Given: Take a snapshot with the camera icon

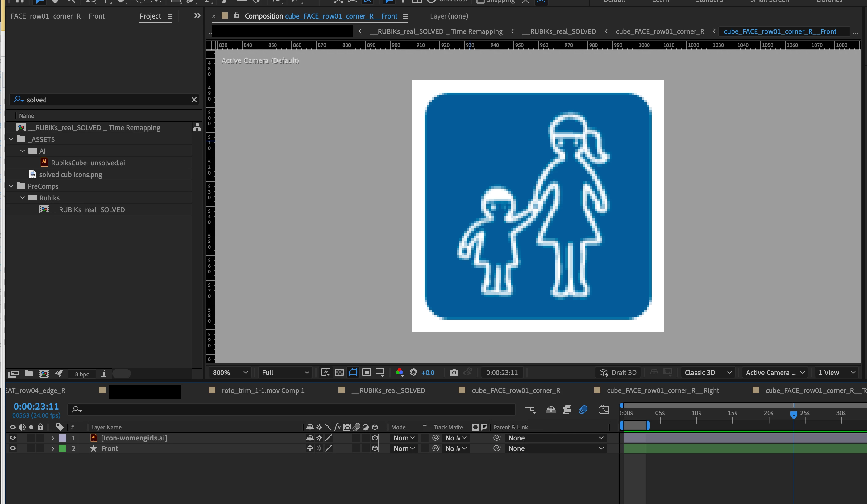Looking at the screenshot, I should coord(454,373).
